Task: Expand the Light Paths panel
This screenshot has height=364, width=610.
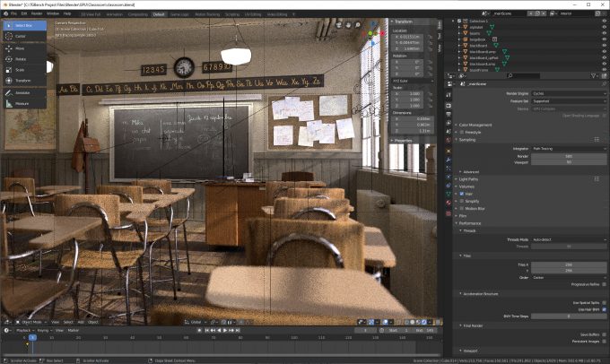Action: pos(470,178)
